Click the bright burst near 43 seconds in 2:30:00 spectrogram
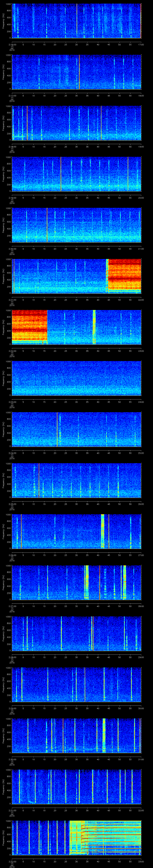This screenshot has height=868, width=153. click(x=104, y=735)
